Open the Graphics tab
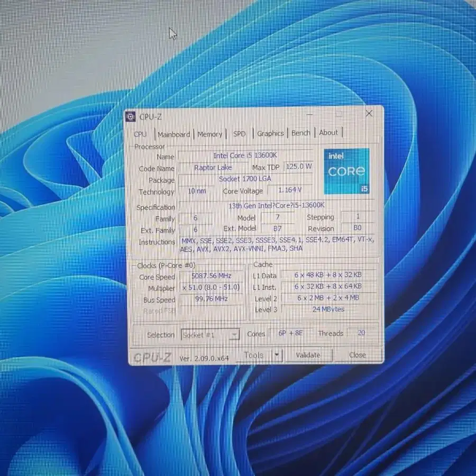Screen dimensions: 476x476 pos(270,133)
